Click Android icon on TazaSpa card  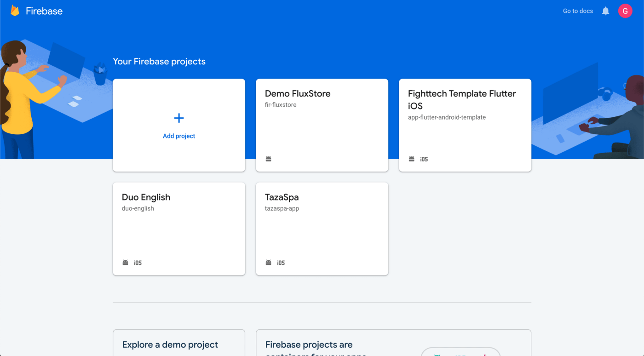pyautogui.click(x=269, y=263)
